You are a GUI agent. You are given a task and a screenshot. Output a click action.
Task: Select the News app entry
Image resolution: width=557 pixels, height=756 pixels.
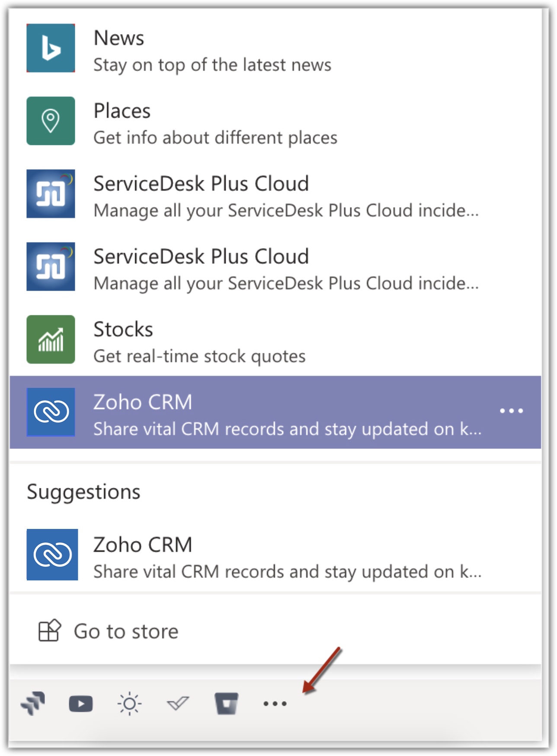(275, 48)
